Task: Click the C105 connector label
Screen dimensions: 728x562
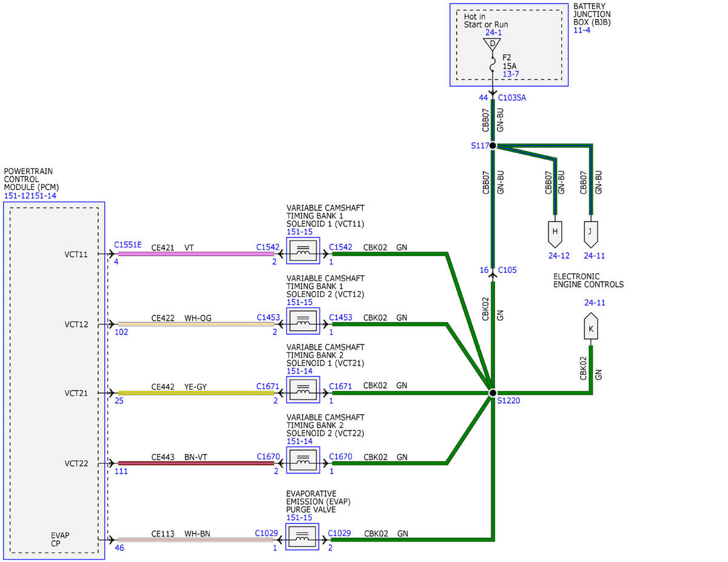Action: [507, 270]
